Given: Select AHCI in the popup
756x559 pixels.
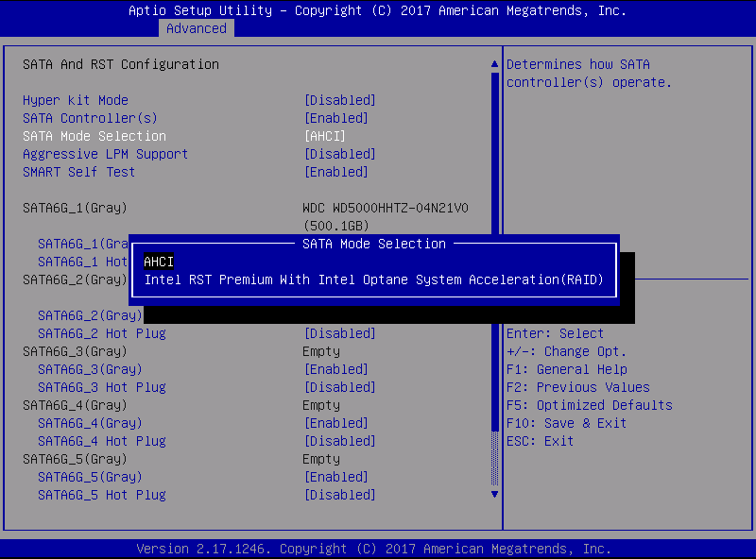Looking at the screenshot, I should coord(159,262).
